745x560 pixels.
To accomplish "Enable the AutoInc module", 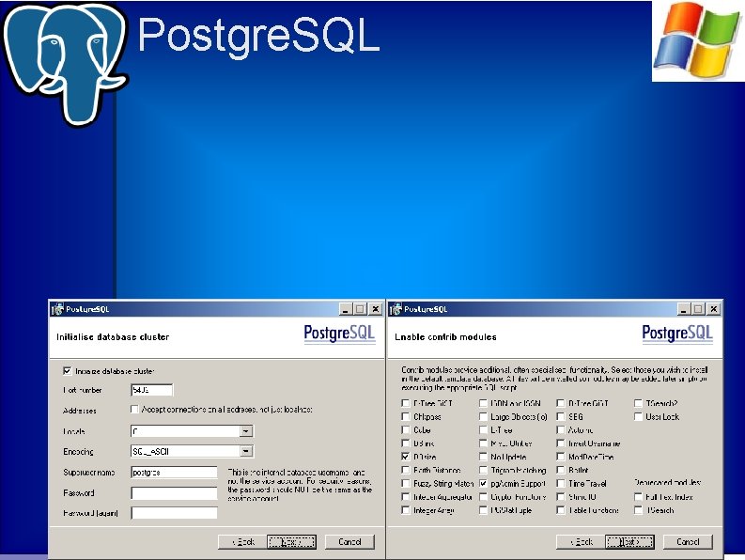I will (561, 429).
